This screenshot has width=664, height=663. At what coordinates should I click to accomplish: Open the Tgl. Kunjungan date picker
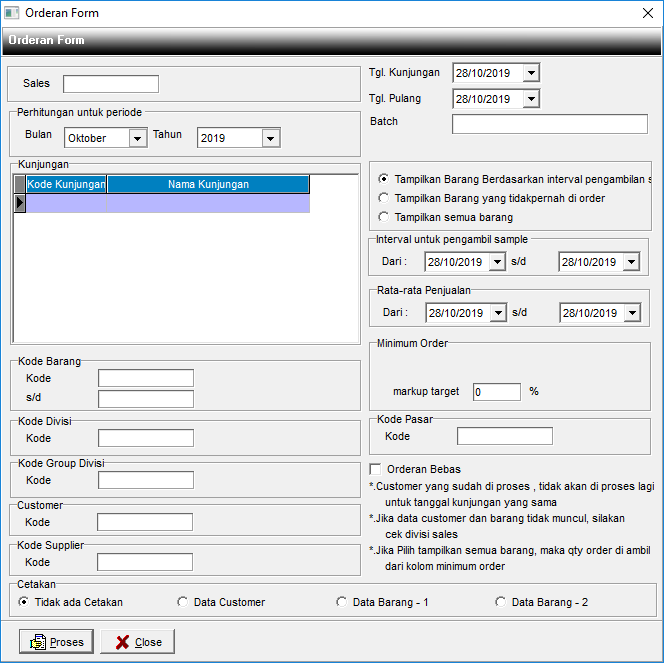point(530,73)
